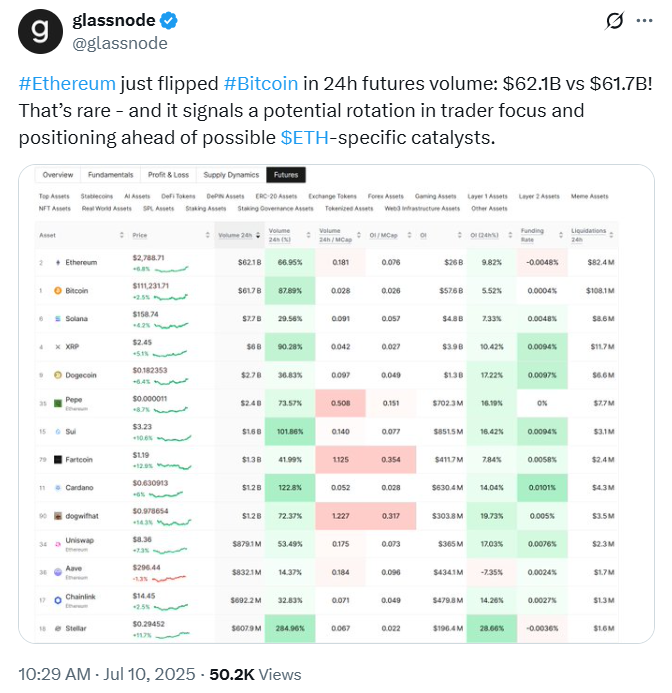672x693 pixels.
Task: Filter by Stablecoins category
Action: pos(97,196)
